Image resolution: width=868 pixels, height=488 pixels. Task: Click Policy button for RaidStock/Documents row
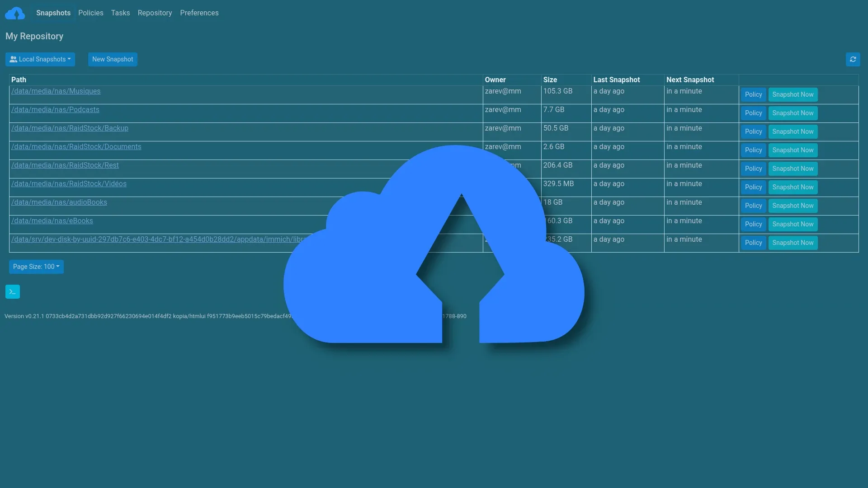[x=753, y=150]
